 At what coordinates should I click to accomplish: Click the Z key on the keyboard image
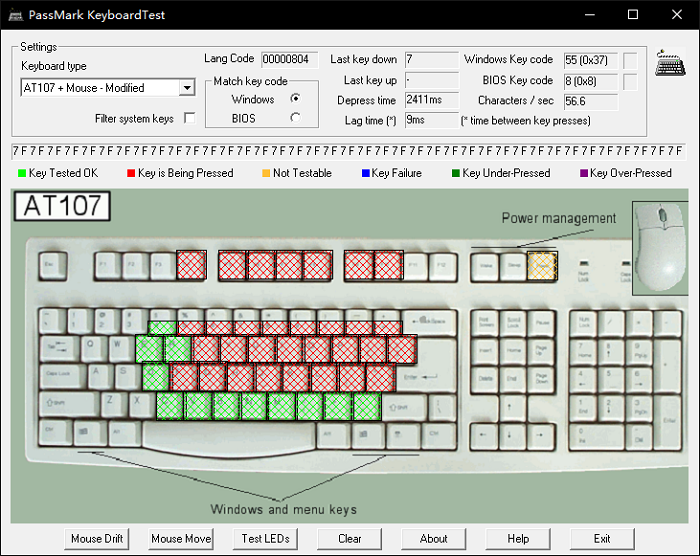[113, 404]
